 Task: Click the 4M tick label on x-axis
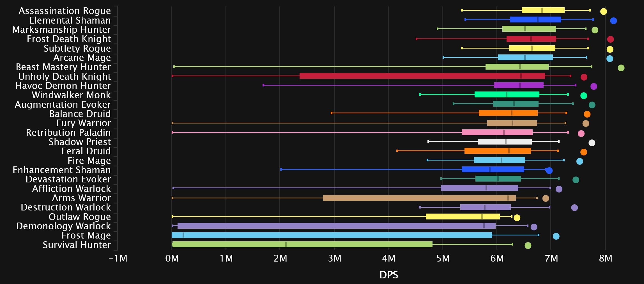coord(388,258)
